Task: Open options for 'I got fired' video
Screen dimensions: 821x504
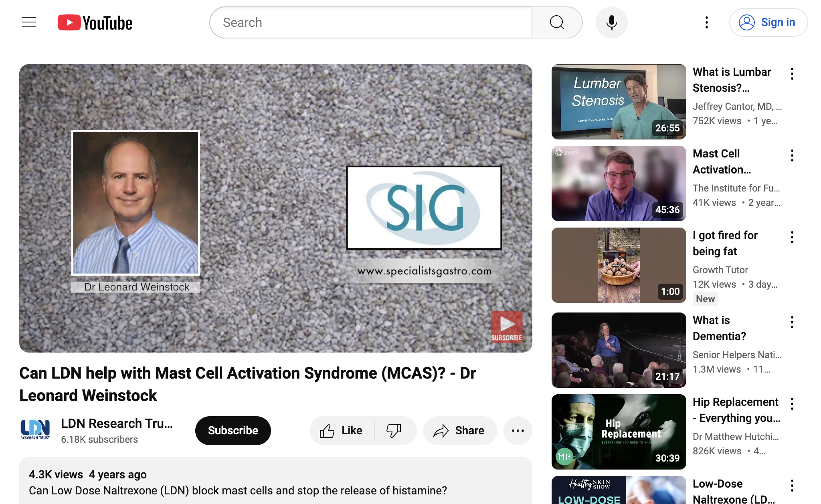Action: click(x=792, y=237)
